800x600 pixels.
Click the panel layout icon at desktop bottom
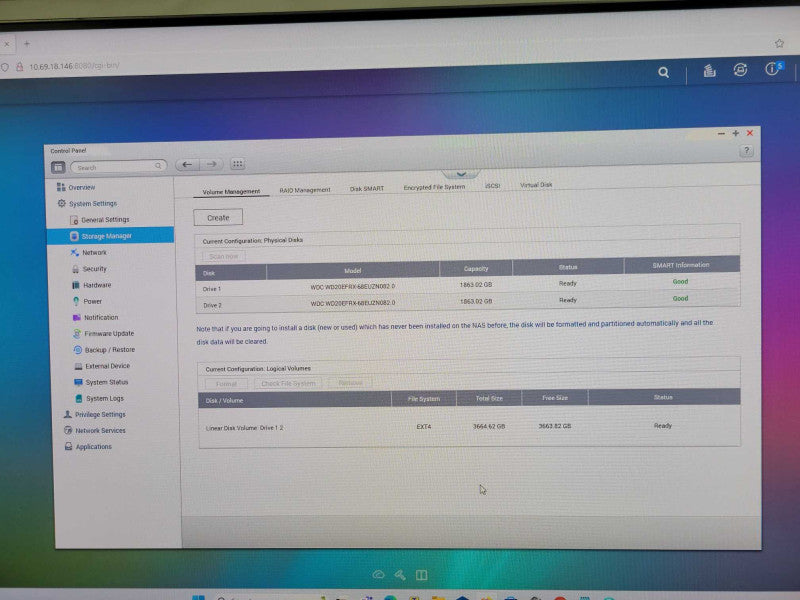point(421,576)
